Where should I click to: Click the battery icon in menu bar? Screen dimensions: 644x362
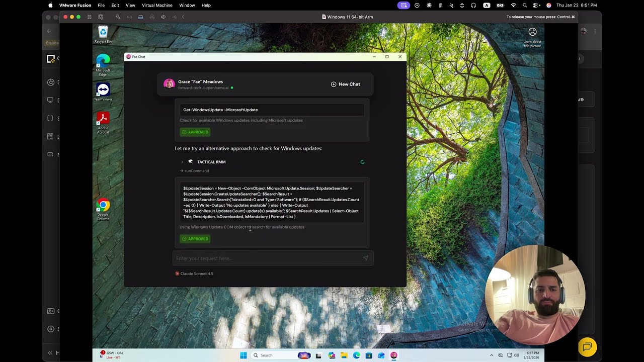500,5
